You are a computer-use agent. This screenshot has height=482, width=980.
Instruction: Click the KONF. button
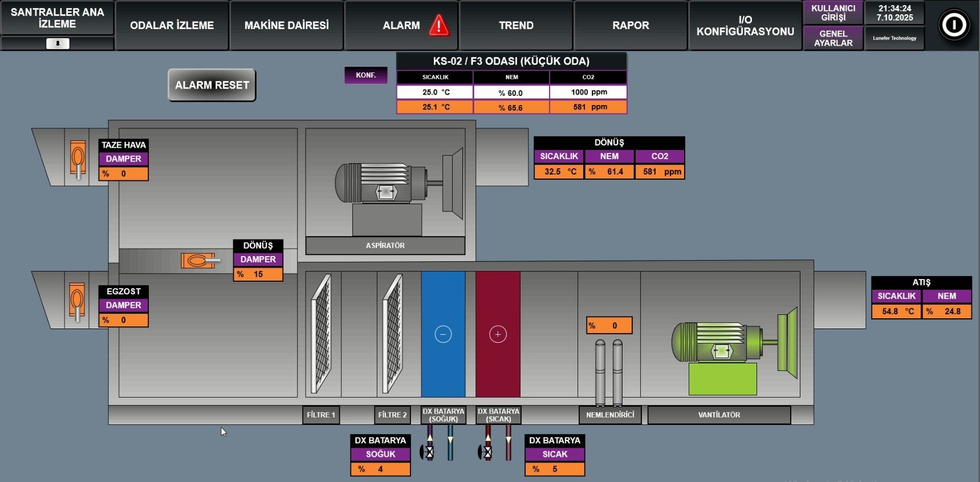[366, 75]
